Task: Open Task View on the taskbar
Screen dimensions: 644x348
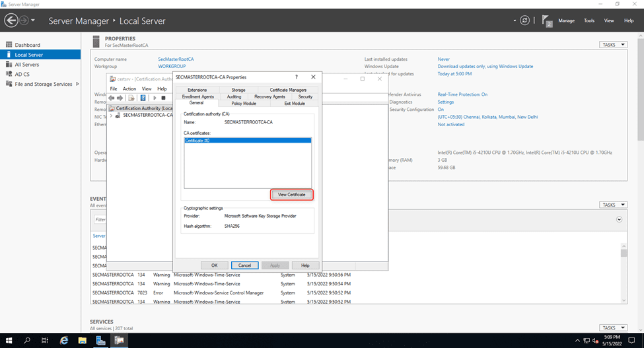Action: pos(45,341)
